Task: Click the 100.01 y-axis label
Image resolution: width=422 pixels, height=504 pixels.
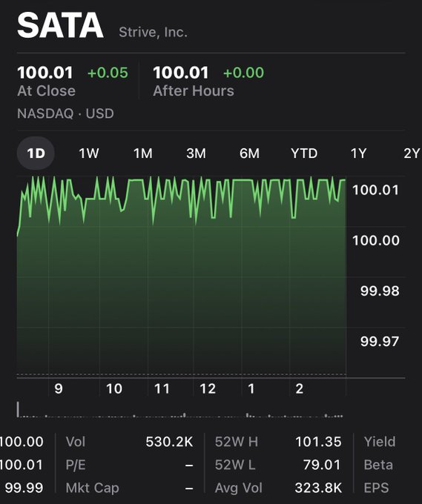Action: pos(376,190)
